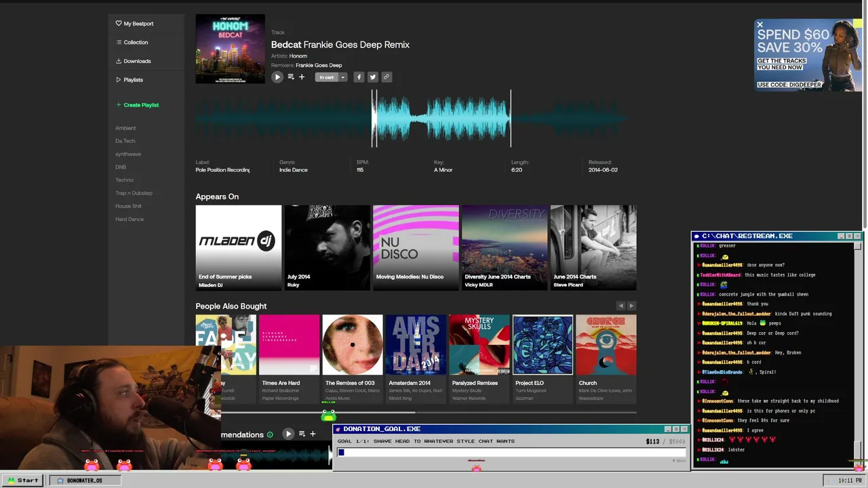
Task: Open the House Shit playlist
Action: (x=128, y=206)
